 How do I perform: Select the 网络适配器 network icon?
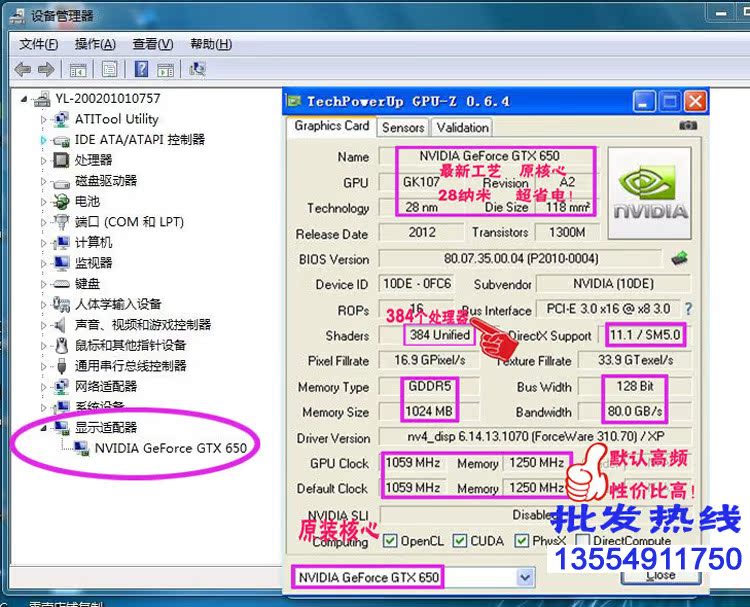point(61,386)
